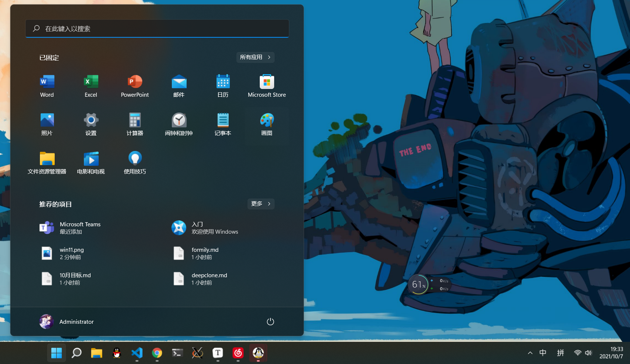Open the first QQ penguin on taskbar
The image size is (630, 364).
point(117,353)
